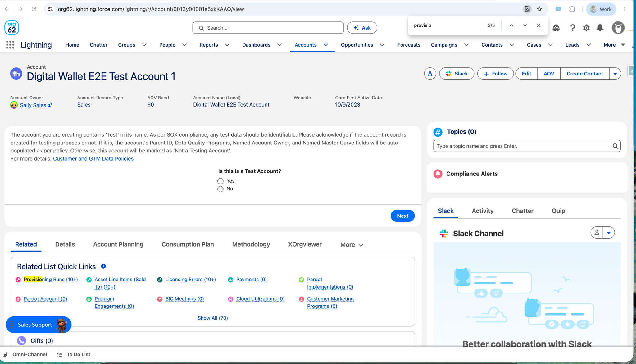
Task: Select the Yes radio button
Action: point(220,181)
